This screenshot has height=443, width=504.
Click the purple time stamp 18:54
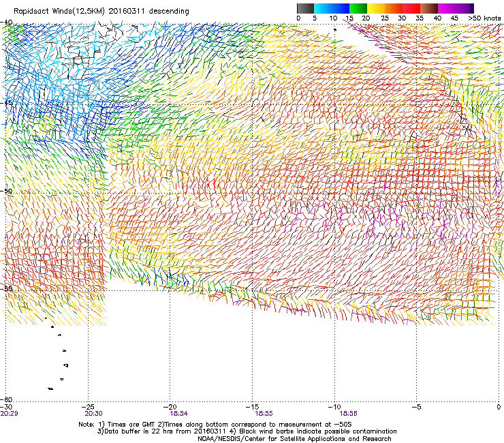179,414
